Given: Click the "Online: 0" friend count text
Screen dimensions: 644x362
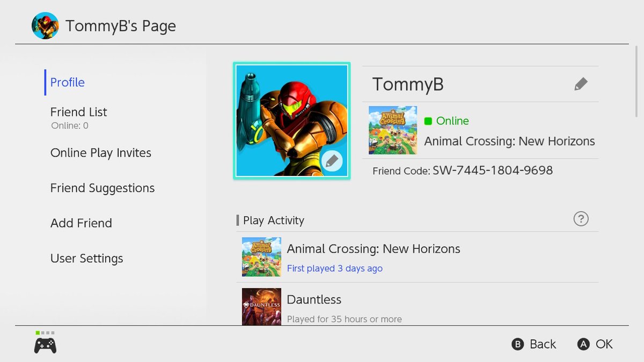Looking at the screenshot, I should pos(70,126).
